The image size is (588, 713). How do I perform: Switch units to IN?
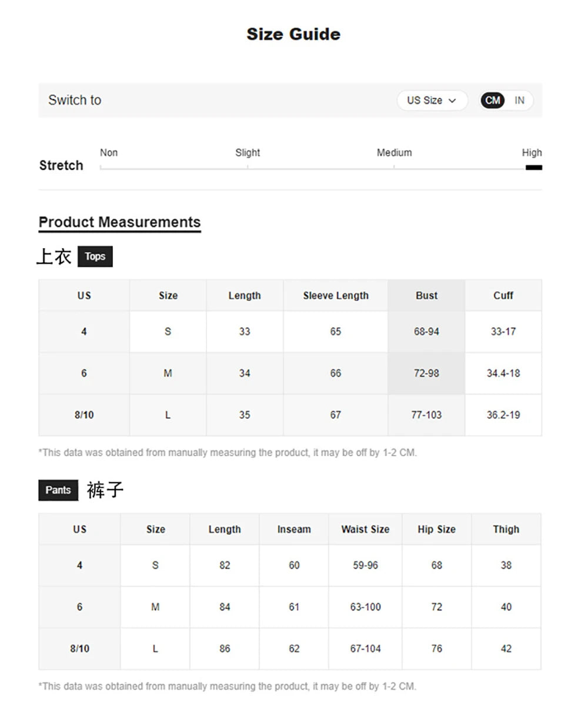[519, 101]
